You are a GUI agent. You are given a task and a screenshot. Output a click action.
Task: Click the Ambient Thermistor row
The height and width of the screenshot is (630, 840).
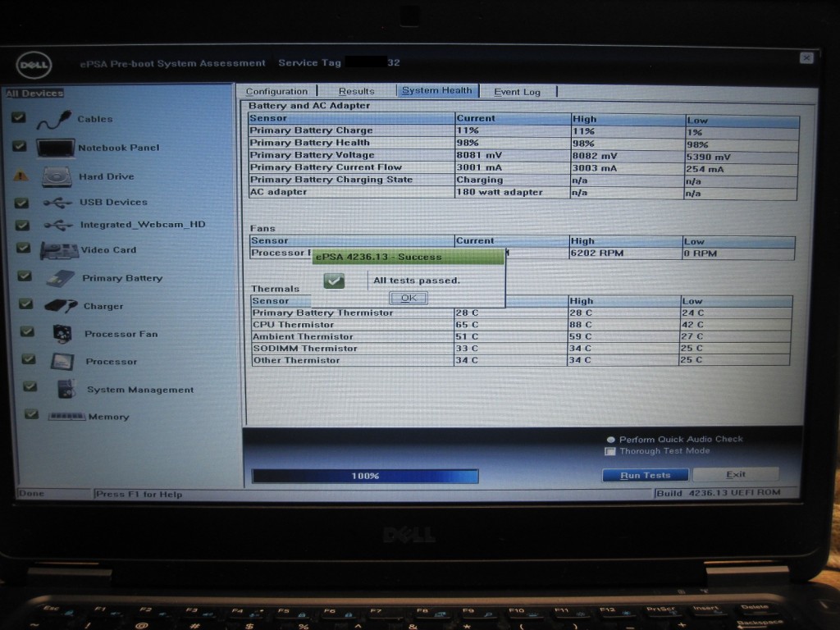[521, 336]
